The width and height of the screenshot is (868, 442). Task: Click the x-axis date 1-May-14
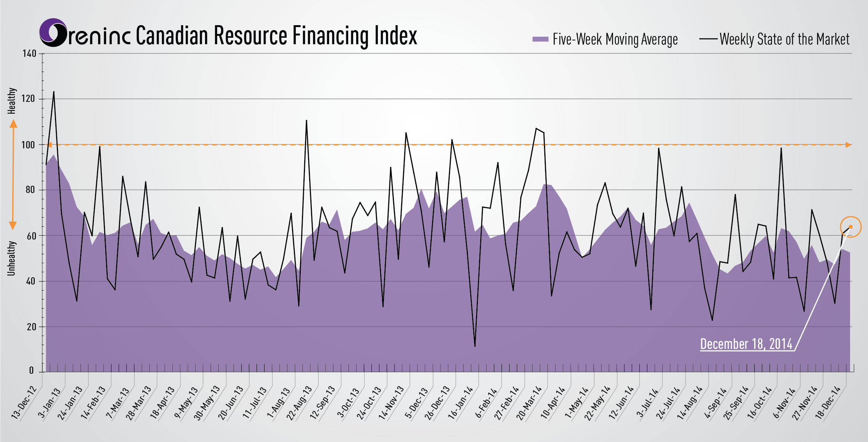tap(576, 403)
